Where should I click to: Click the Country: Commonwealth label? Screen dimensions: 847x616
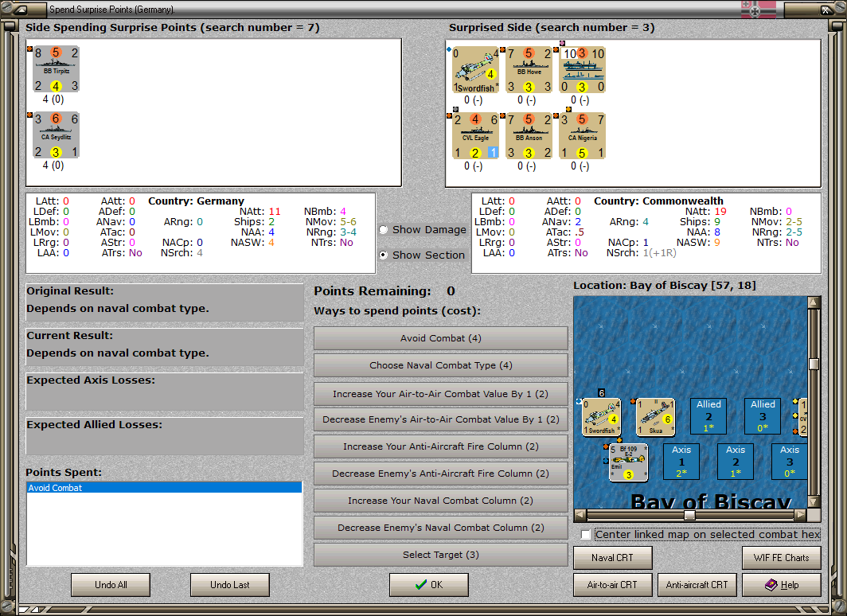point(658,201)
